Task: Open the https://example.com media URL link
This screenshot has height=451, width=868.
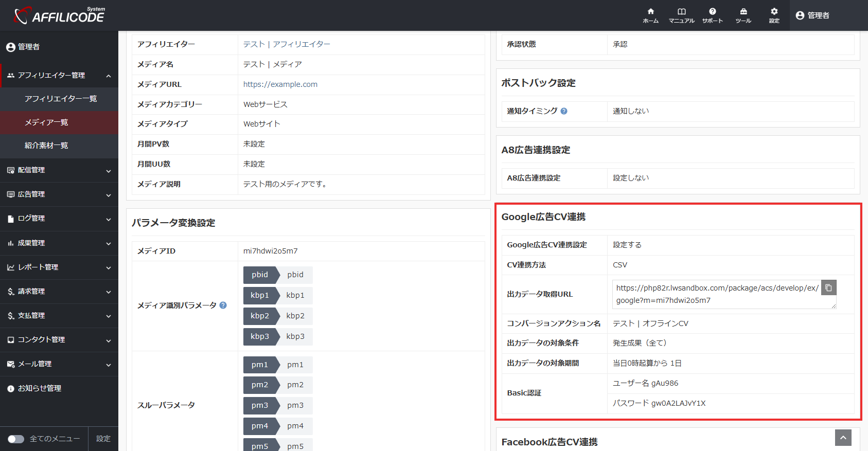Action: pos(280,84)
